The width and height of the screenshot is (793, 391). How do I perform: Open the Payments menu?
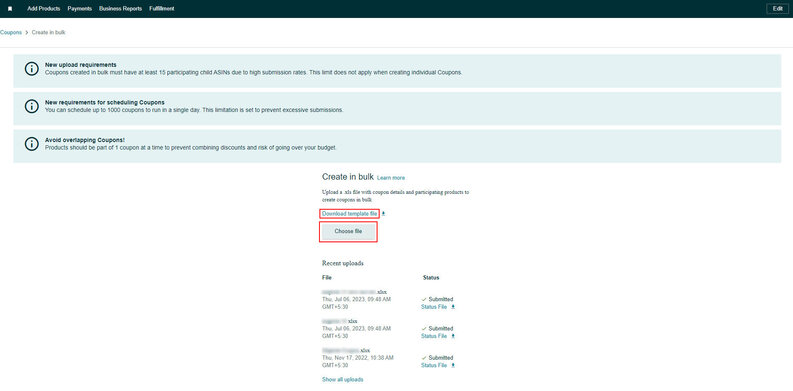[79, 9]
